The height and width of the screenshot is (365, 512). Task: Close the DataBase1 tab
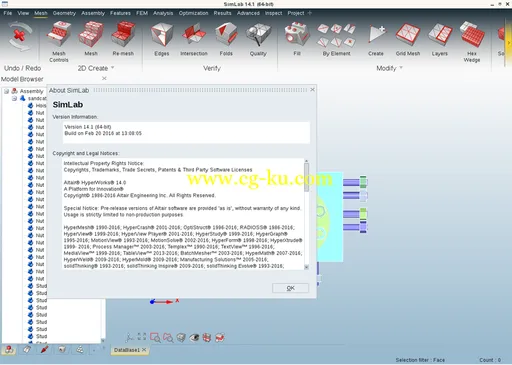coord(144,350)
